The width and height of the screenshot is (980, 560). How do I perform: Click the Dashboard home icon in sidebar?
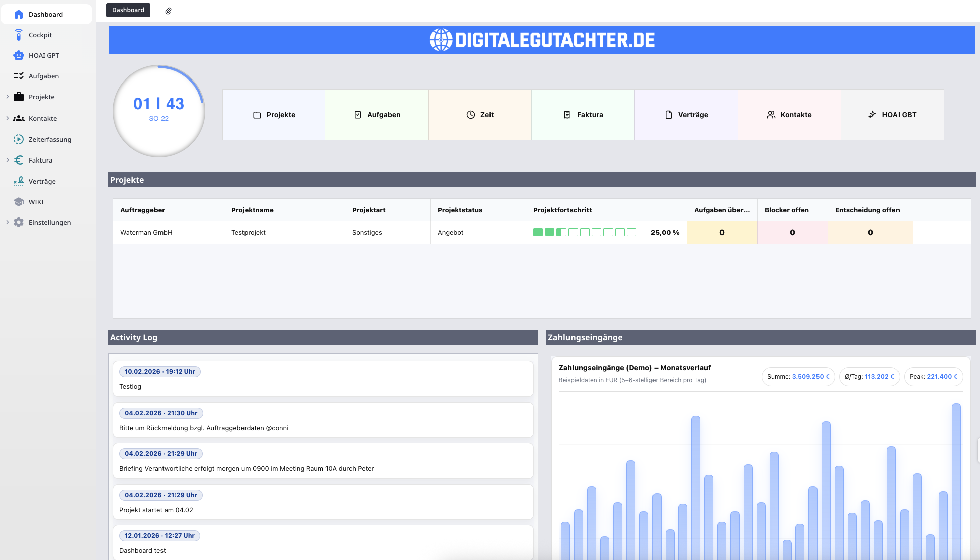point(19,14)
